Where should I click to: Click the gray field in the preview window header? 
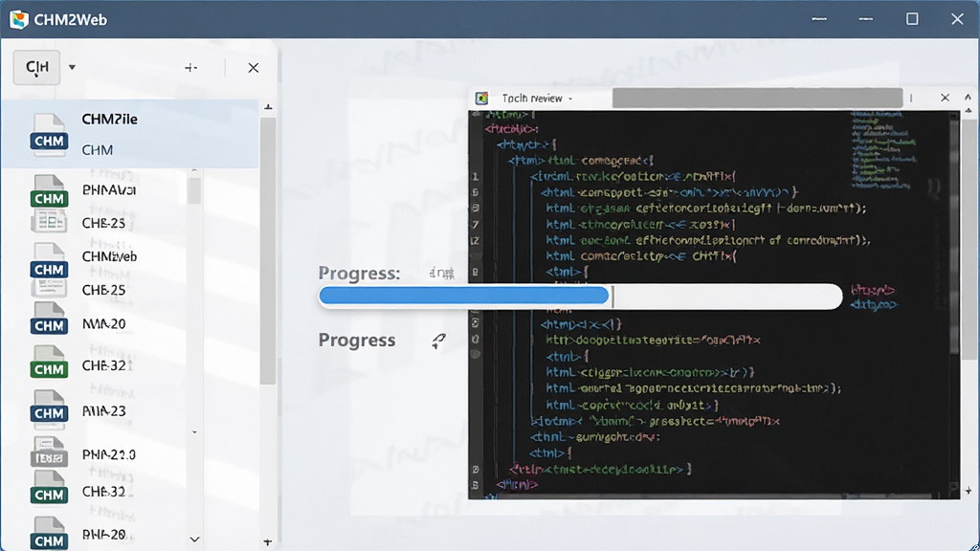coord(758,99)
